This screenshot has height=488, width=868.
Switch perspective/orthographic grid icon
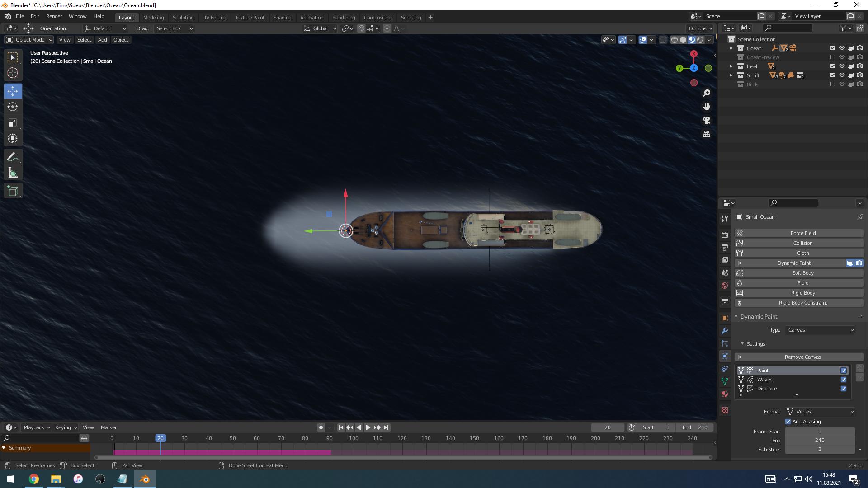point(707,134)
